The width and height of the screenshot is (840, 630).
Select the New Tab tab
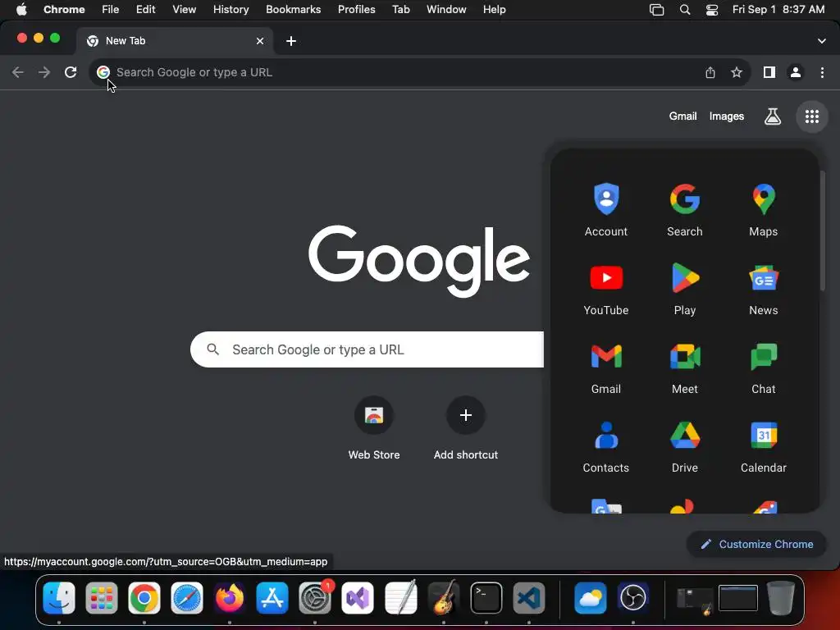pyautogui.click(x=175, y=41)
